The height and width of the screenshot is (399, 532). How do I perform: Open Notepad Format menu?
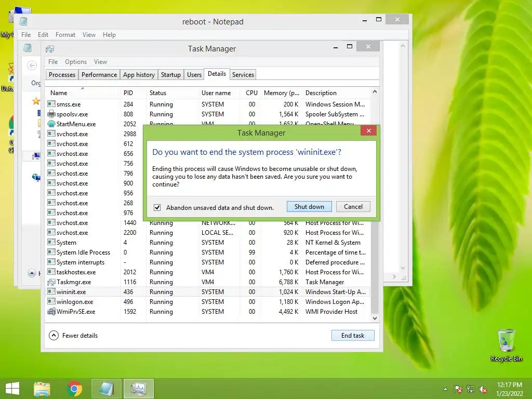(65, 35)
